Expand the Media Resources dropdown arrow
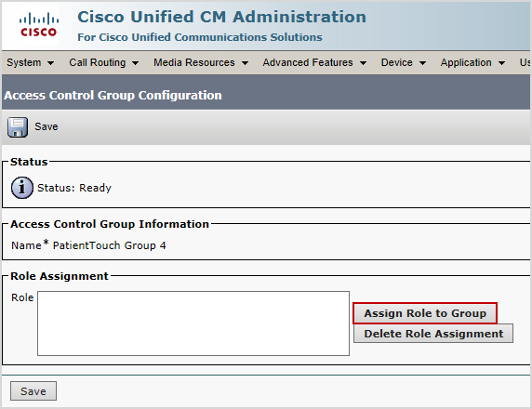This screenshot has width=532, height=409. tap(245, 63)
